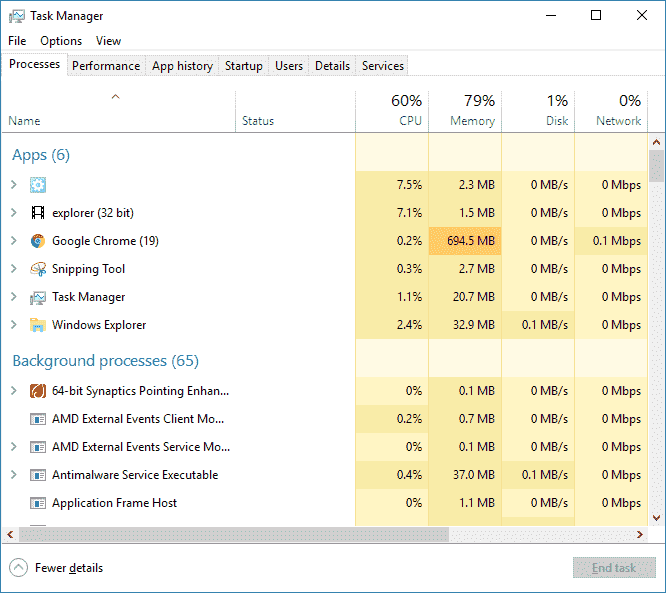Image resolution: width=666 pixels, height=593 pixels.
Task: Click the Snipping Tool scissors icon
Action: (x=38, y=269)
